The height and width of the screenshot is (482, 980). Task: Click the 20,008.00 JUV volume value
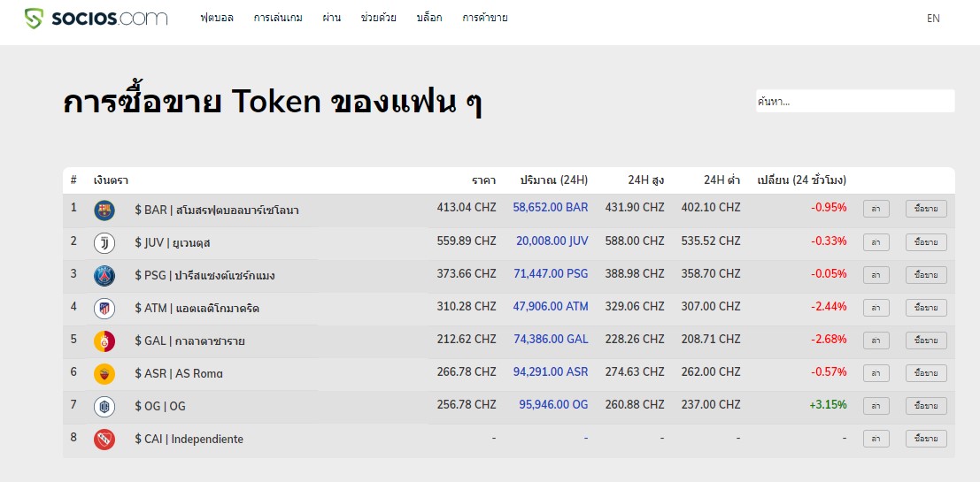552,241
